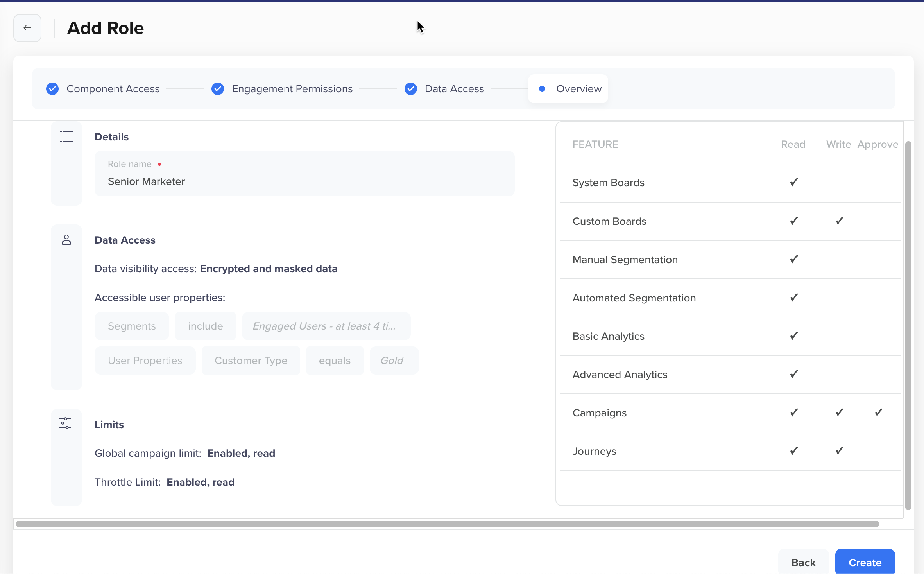
Task: Click the Approve column header
Action: [878, 144]
